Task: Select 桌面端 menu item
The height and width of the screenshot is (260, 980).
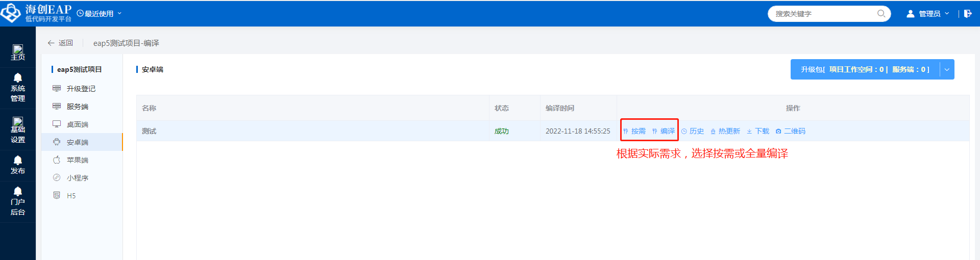Action: click(x=77, y=124)
